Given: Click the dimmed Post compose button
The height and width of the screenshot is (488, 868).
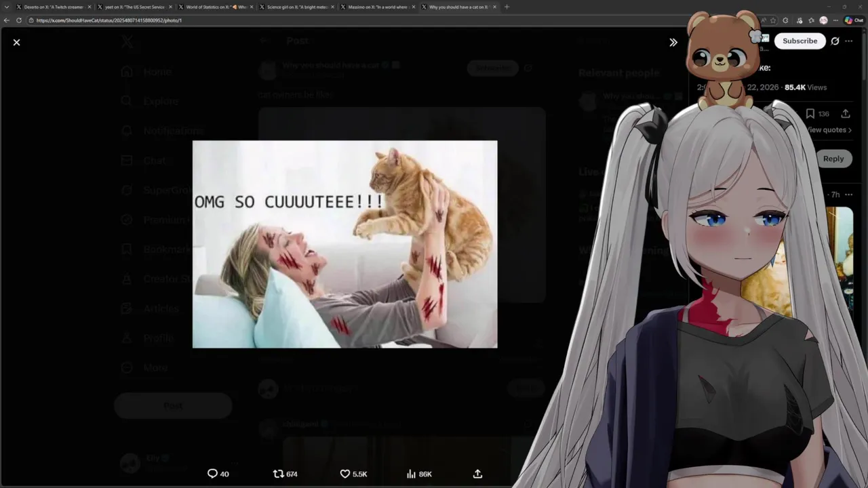Looking at the screenshot, I should [173, 405].
